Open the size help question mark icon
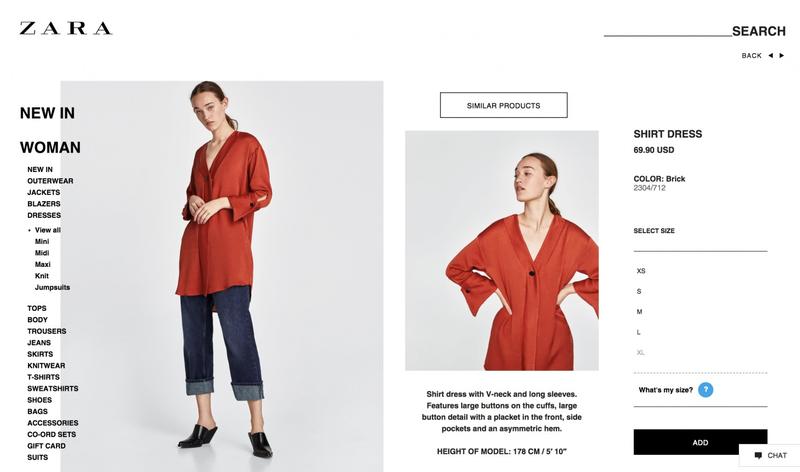This screenshot has width=800, height=472. [x=706, y=390]
